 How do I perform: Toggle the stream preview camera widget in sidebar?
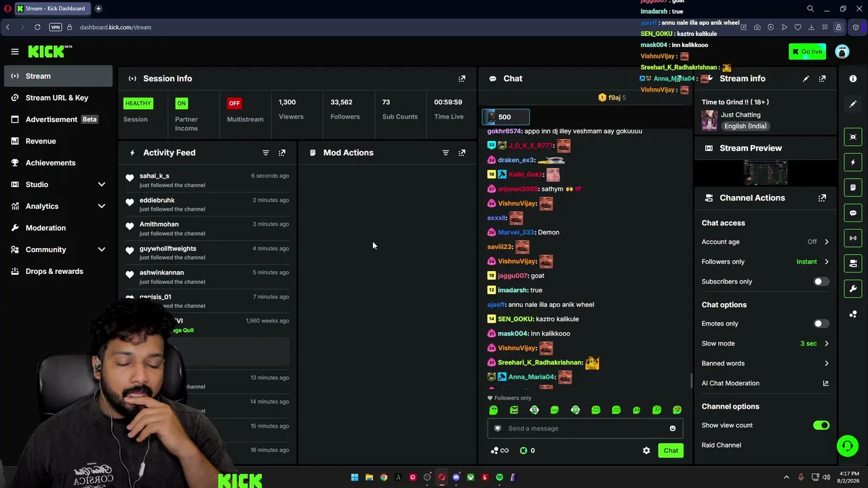(x=853, y=264)
